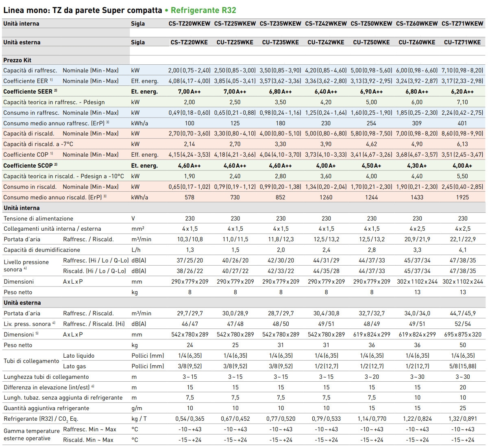This screenshot has width=490, height=448.
Task: Click the "Gamma temperature esterne operative" label
Action: 32,435
